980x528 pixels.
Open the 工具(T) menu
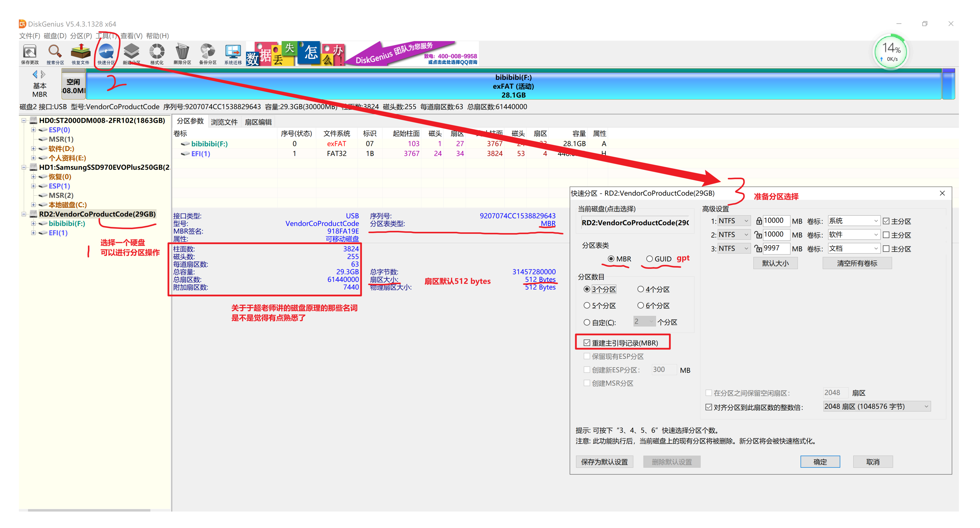click(106, 36)
